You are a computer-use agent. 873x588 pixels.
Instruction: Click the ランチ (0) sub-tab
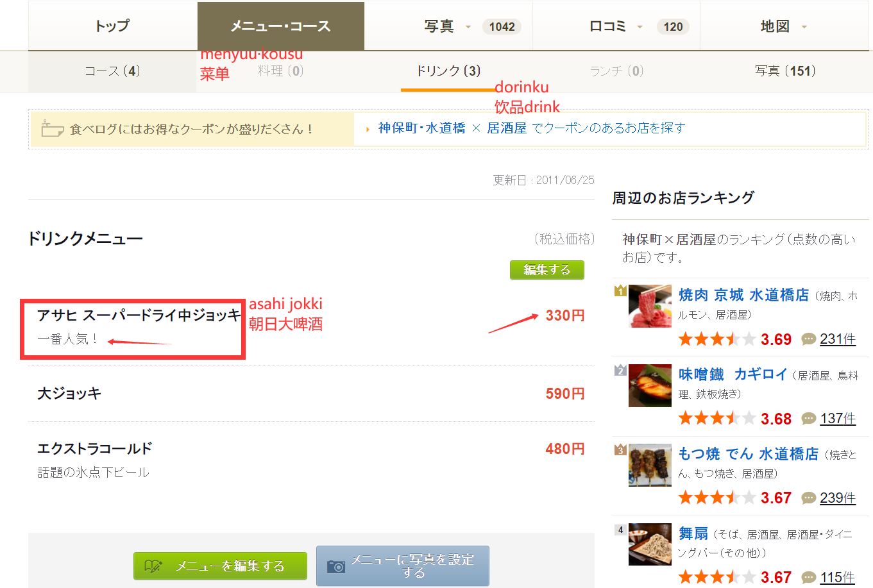point(616,71)
